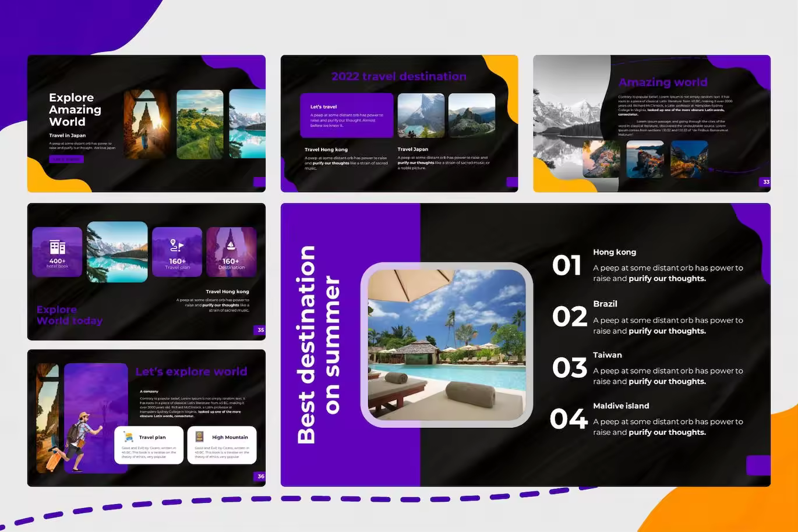The width and height of the screenshot is (798, 532).
Task: Click the large number 03
Action: pos(570,368)
